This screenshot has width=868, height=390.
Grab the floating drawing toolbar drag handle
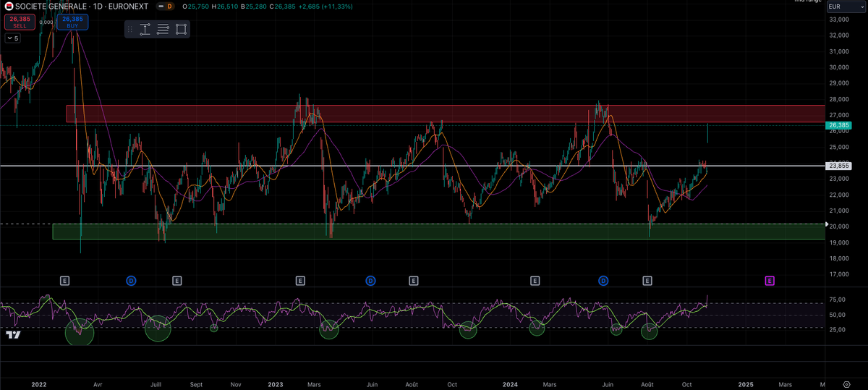click(130, 29)
